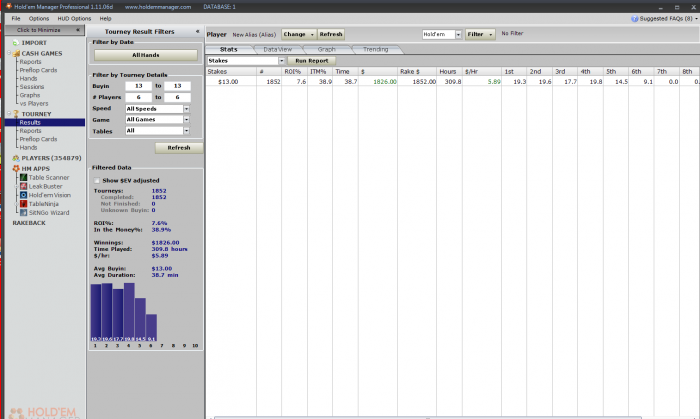The height and width of the screenshot is (419, 700).
Task: Sort by Rake $ column header
Action: 417,71
